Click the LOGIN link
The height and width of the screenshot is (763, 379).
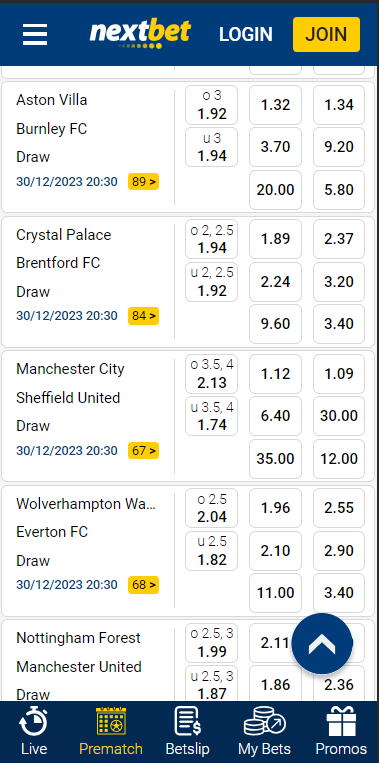coord(246,35)
